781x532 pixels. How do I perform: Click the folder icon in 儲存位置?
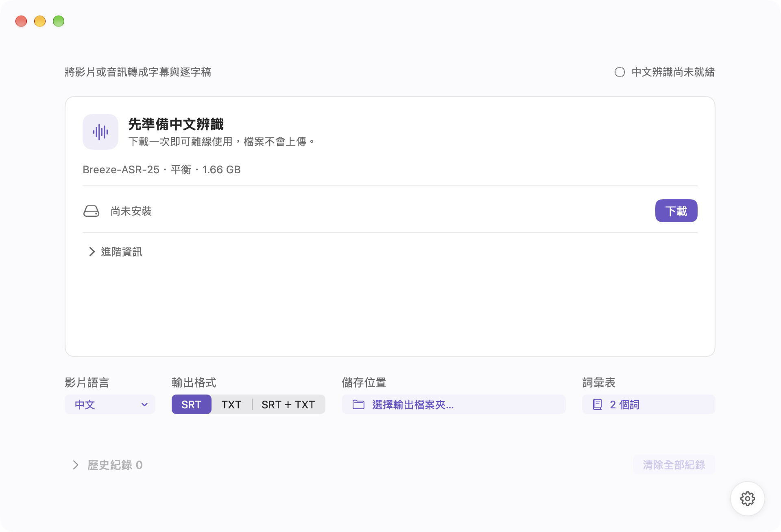pos(358,405)
